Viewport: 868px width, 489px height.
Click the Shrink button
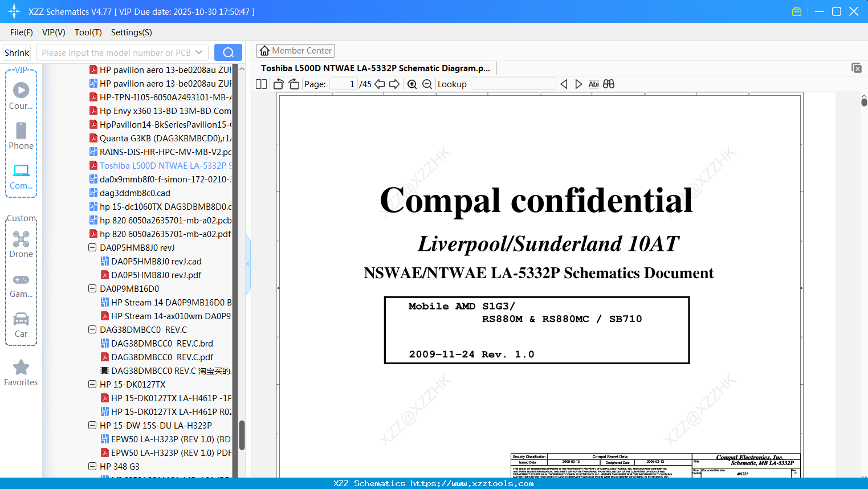pos(17,52)
